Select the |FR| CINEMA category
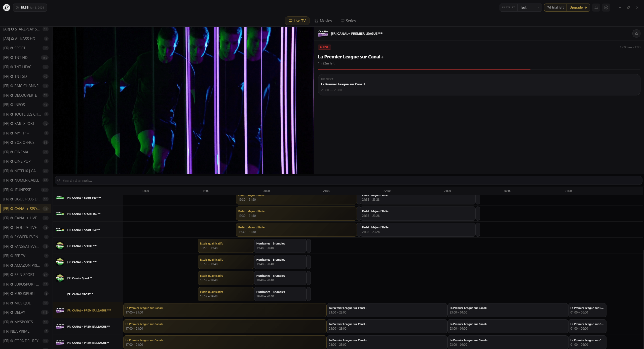Image resolution: width=644 pixels, height=349 pixels. pyautogui.click(x=26, y=152)
